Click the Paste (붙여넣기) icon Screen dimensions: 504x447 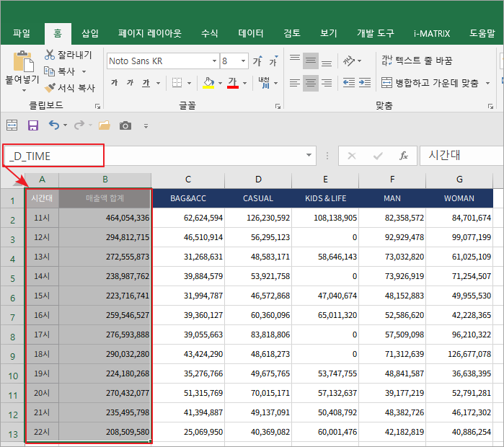[x=22, y=61]
